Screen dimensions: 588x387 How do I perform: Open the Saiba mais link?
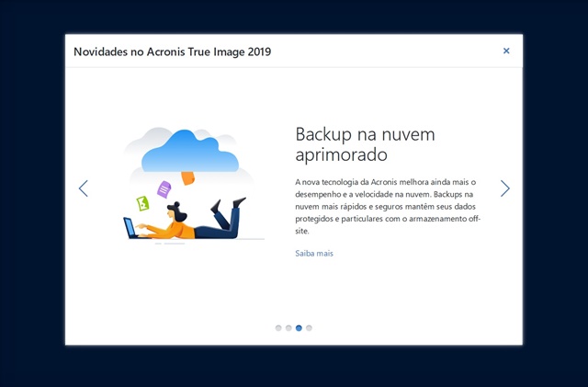click(x=314, y=254)
